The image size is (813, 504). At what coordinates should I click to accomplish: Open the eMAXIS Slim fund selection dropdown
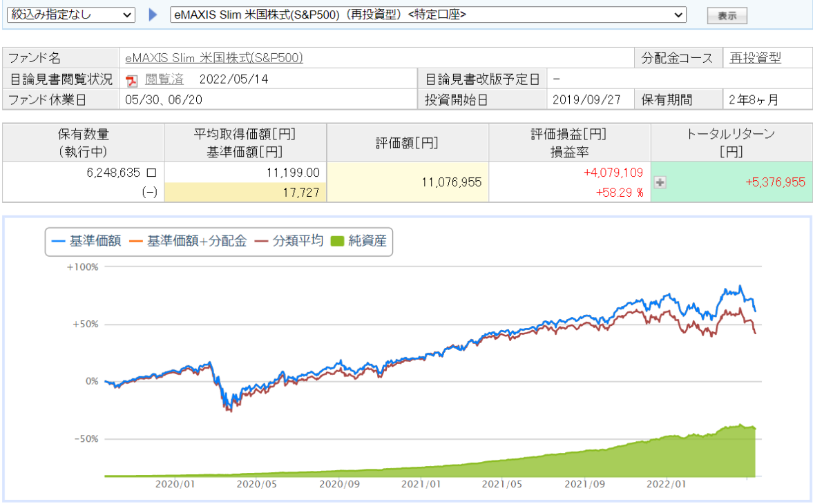[x=428, y=14]
